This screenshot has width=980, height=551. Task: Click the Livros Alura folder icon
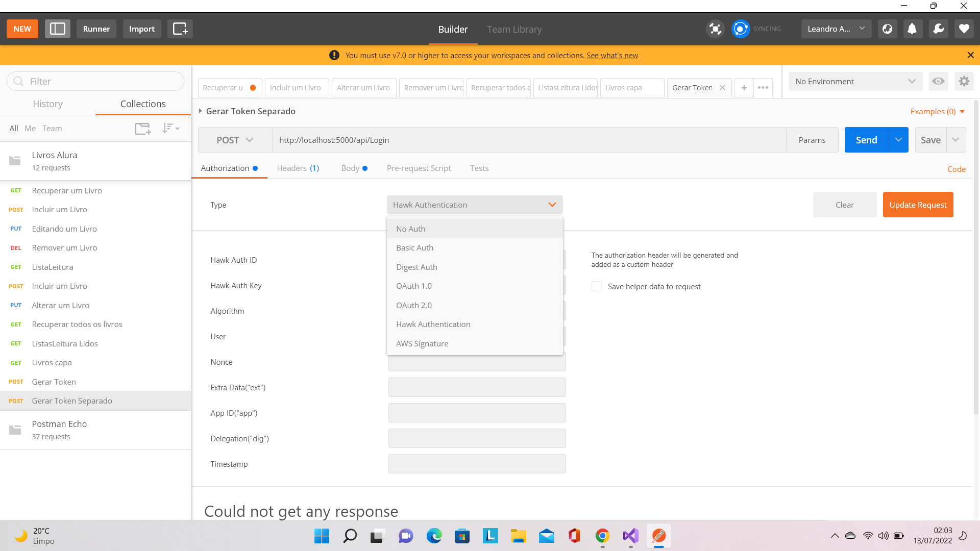point(15,161)
